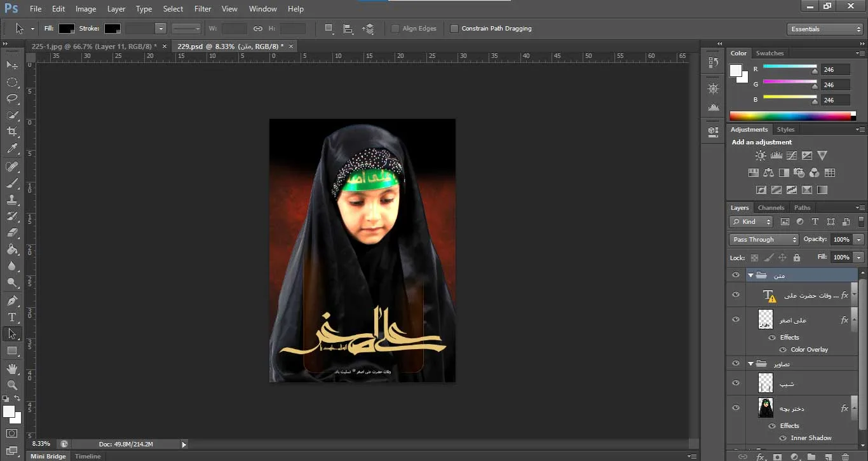The width and height of the screenshot is (868, 461).
Task: Select the Elliptical Marquee tool
Action: [12, 82]
